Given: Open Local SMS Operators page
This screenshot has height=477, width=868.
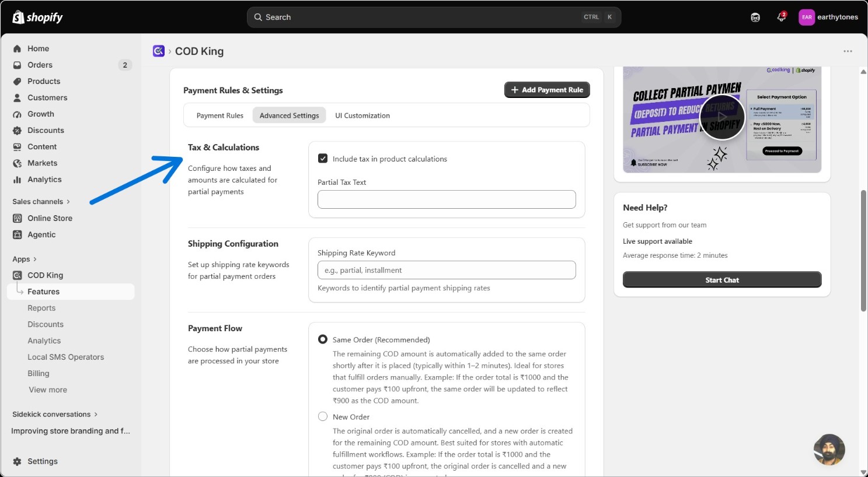Looking at the screenshot, I should tap(66, 357).
